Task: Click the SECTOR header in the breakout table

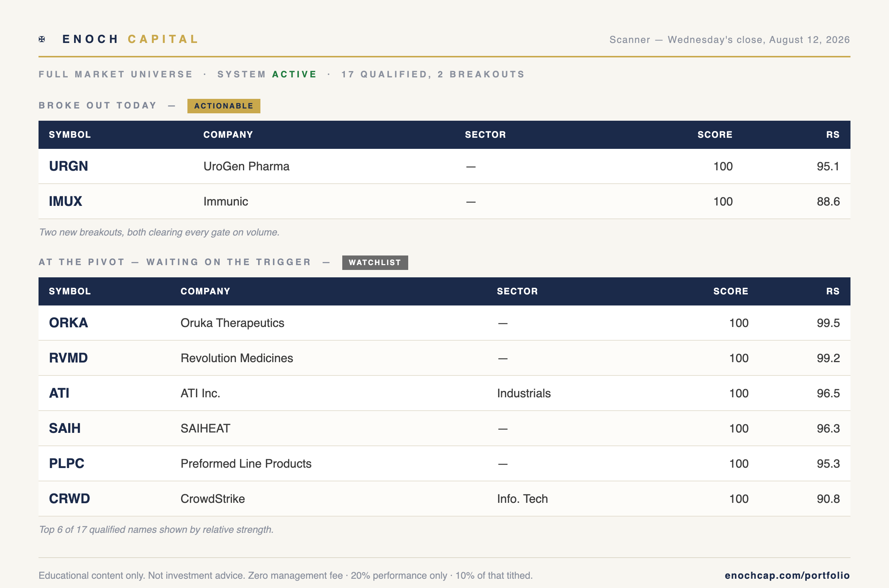Action: coord(485,135)
